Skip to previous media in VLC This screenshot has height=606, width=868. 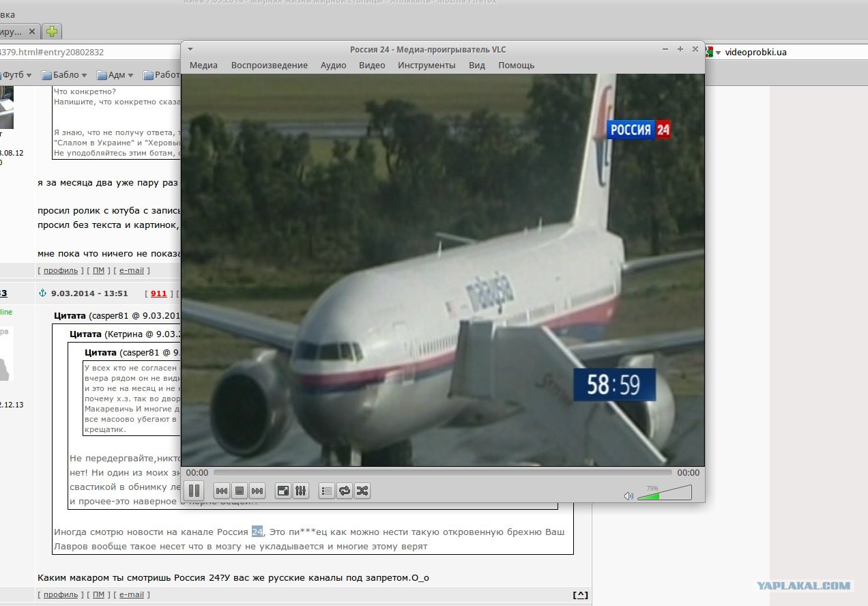click(x=221, y=491)
